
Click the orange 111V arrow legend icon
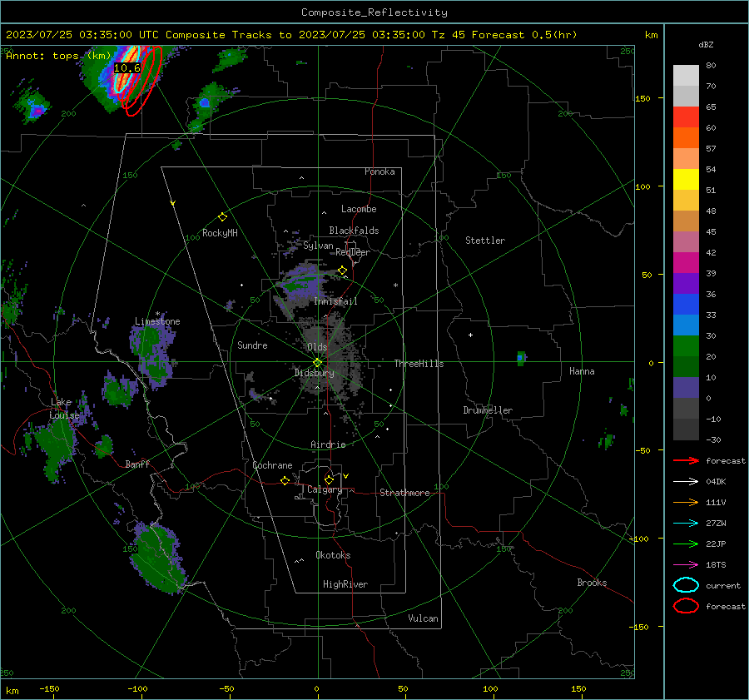(x=686, y=502)
